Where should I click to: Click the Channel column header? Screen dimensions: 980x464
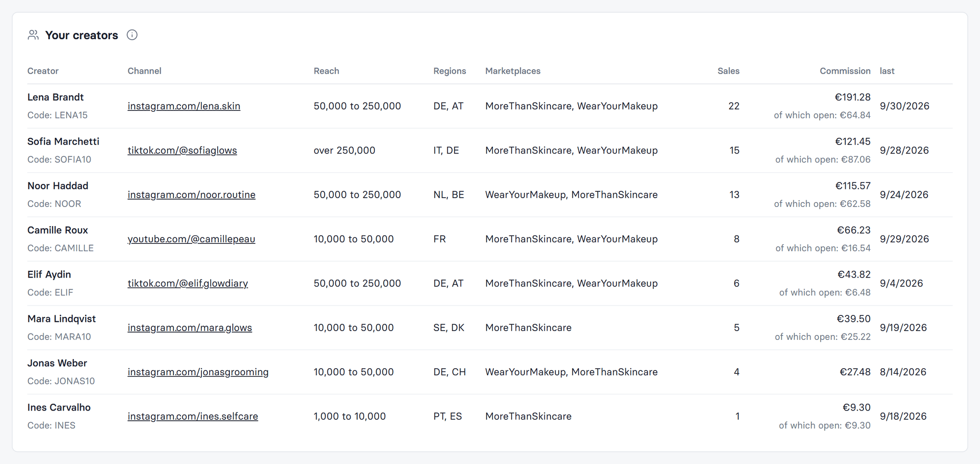tap(145, 71)
